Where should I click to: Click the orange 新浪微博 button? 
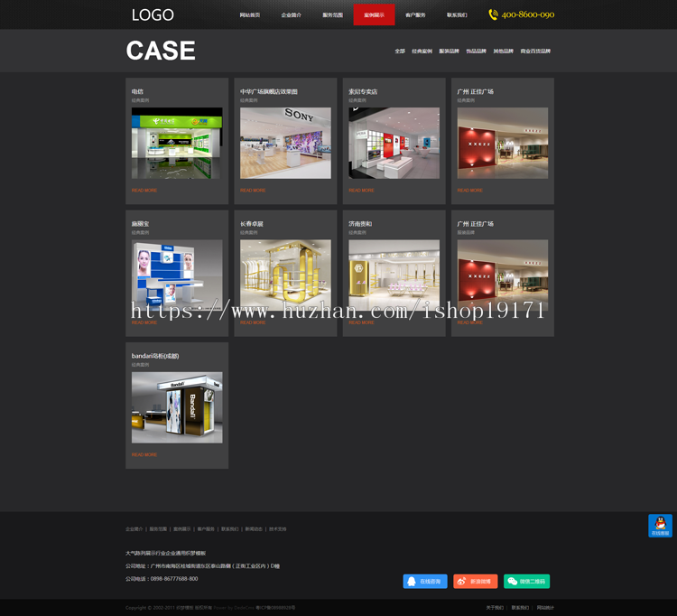pyautogui.click(x=476, y=582)
